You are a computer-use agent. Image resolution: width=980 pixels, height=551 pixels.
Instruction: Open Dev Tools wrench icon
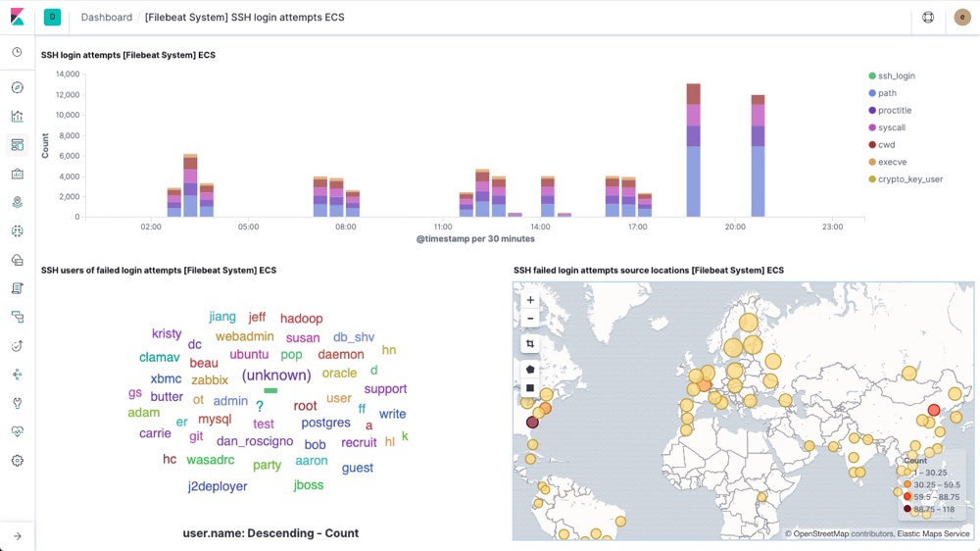tap(18, 403)
